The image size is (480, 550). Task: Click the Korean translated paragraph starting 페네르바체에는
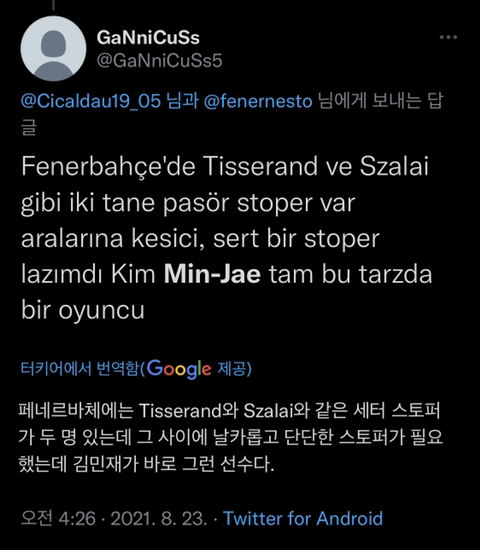tap(231, 437)
